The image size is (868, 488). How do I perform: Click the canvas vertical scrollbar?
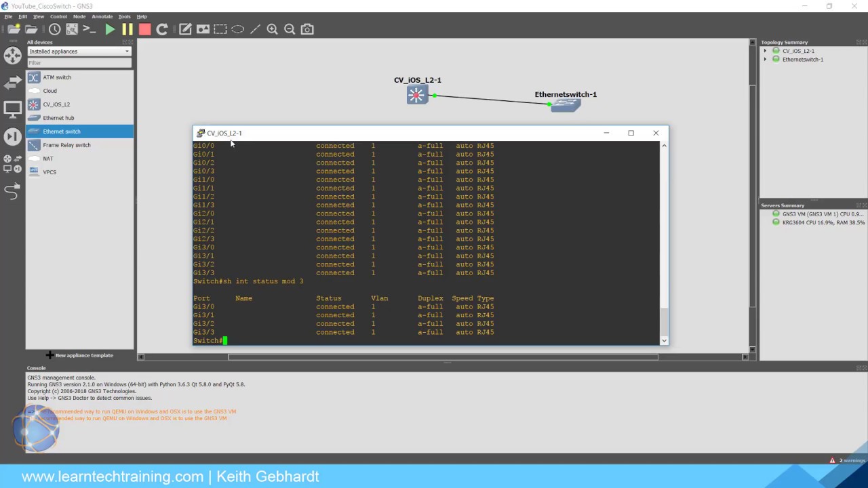(x=752, y=196)
